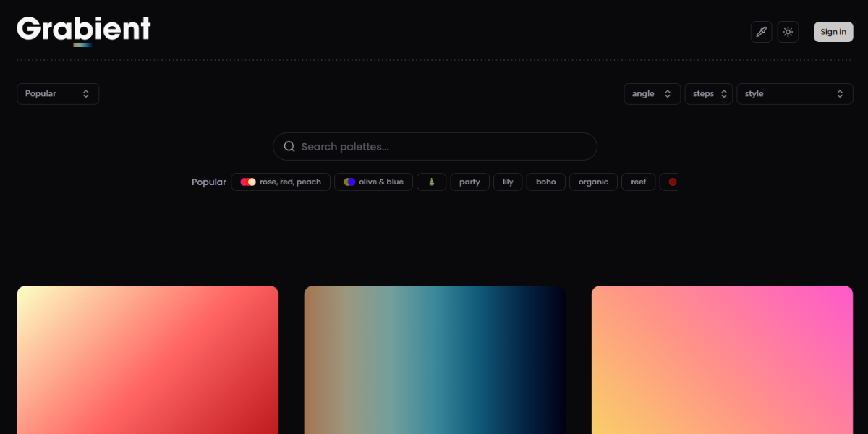868x434 pixels.
Task: Open the cream-to-red gradient card
Action: (148, 360)
